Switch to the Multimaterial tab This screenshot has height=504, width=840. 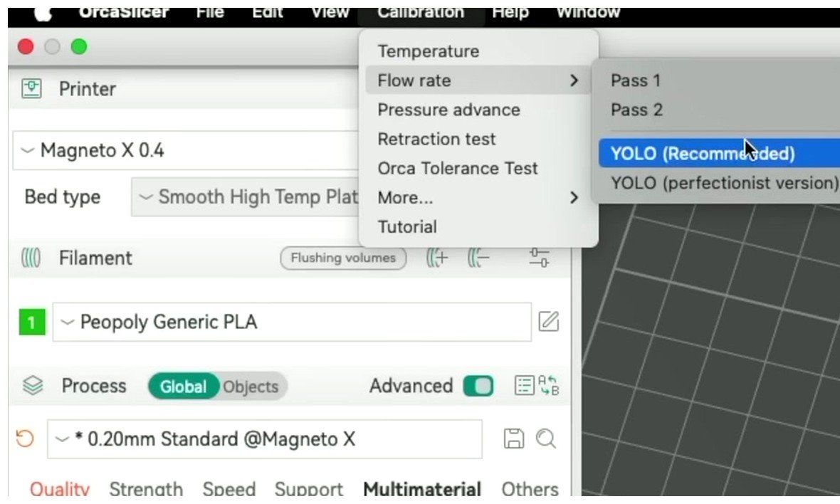pos(422,488)
